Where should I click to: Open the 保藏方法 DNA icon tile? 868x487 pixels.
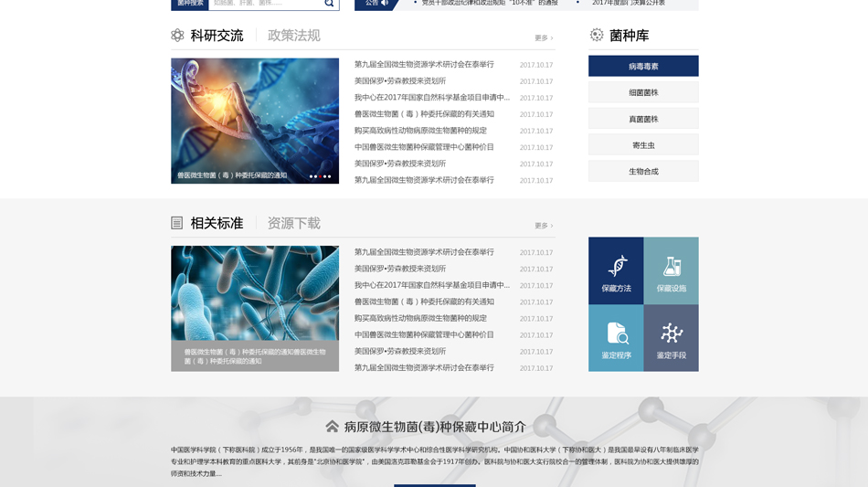[x=616, y=270]
